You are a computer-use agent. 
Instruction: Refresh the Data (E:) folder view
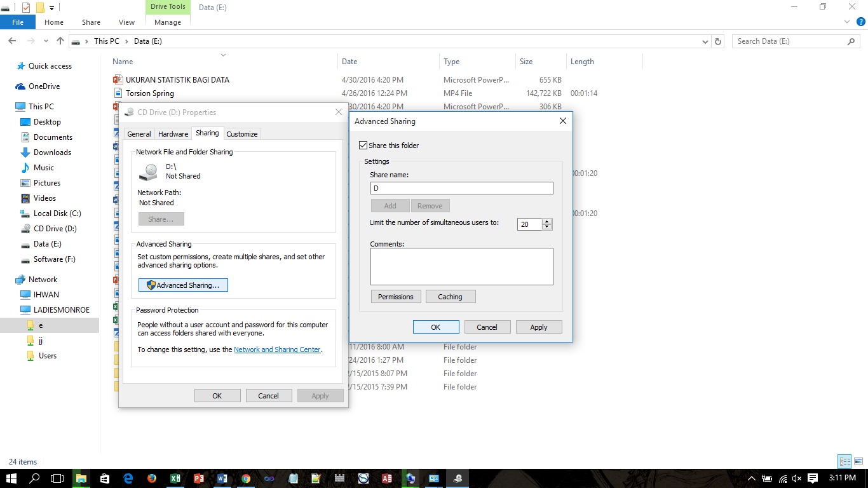[x=718, y=41]
